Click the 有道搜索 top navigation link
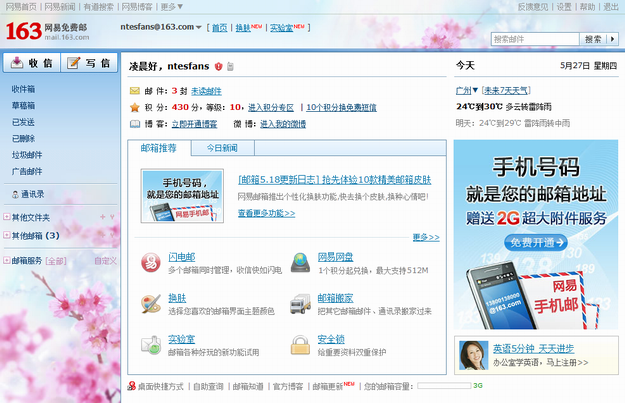 click(x=98, y=7)
